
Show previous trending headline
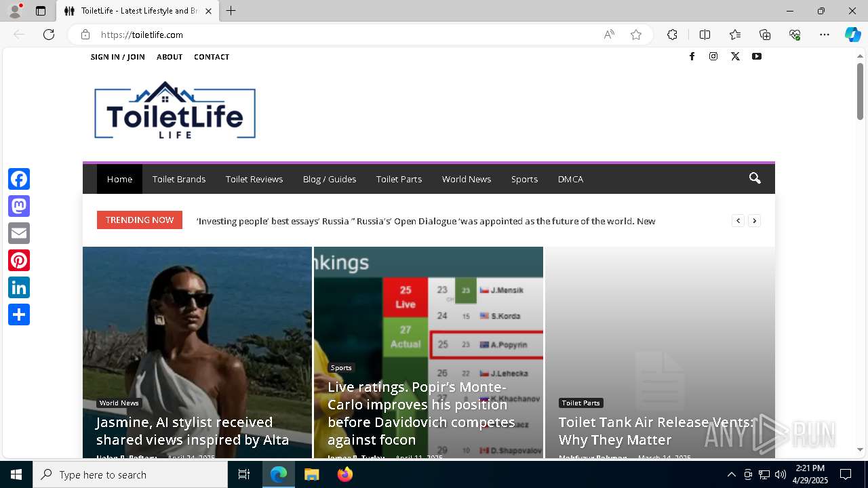(x=738, y=220)
